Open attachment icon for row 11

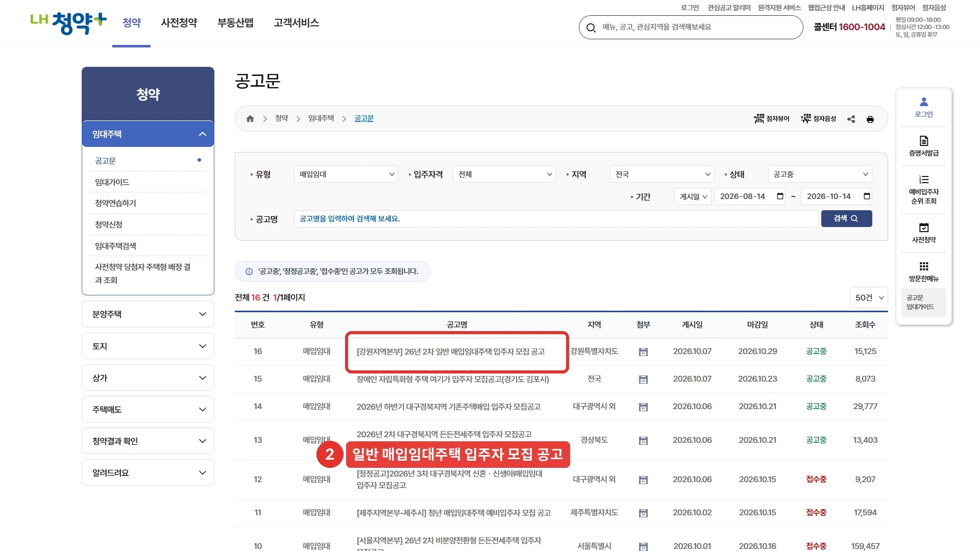(643, 513)
